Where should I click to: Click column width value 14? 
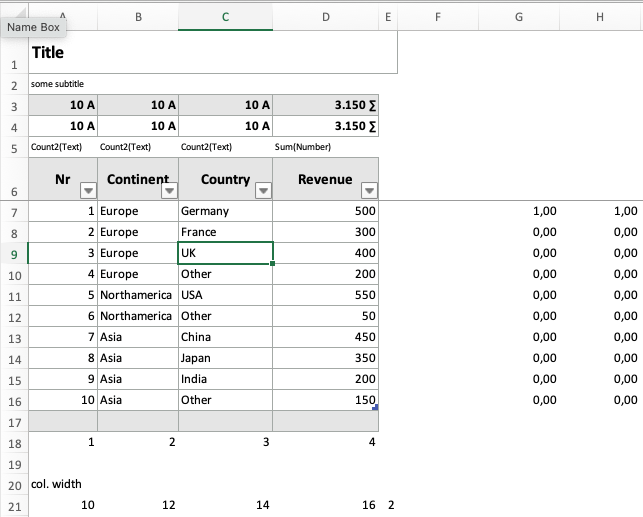click(225, 505)
